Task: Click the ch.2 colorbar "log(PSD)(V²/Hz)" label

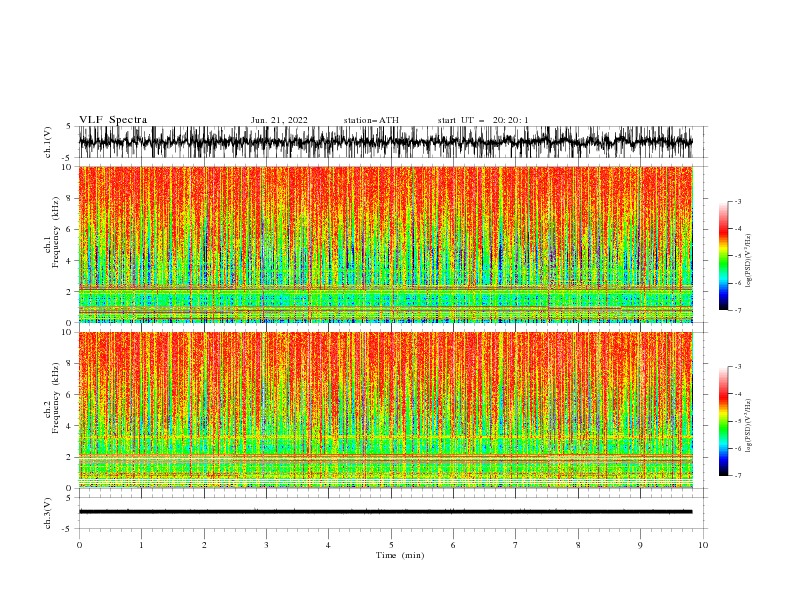Action: pos(749,425)
